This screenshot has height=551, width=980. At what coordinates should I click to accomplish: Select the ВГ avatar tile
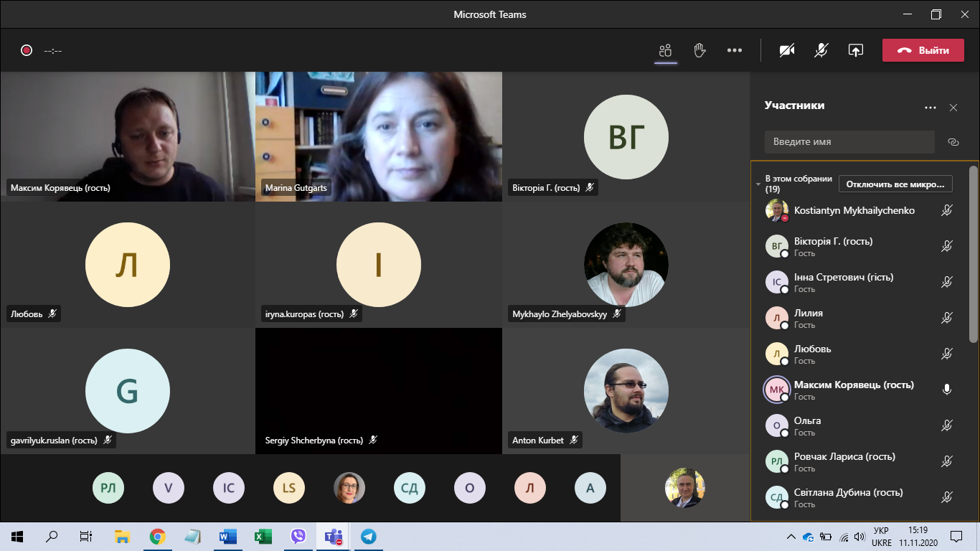point(626,136)
